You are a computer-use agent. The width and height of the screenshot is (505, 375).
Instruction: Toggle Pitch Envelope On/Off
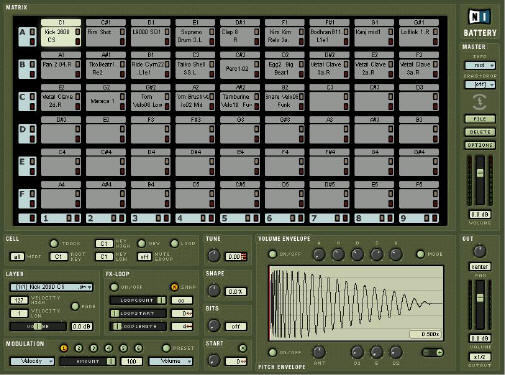[x=272, y=352]
